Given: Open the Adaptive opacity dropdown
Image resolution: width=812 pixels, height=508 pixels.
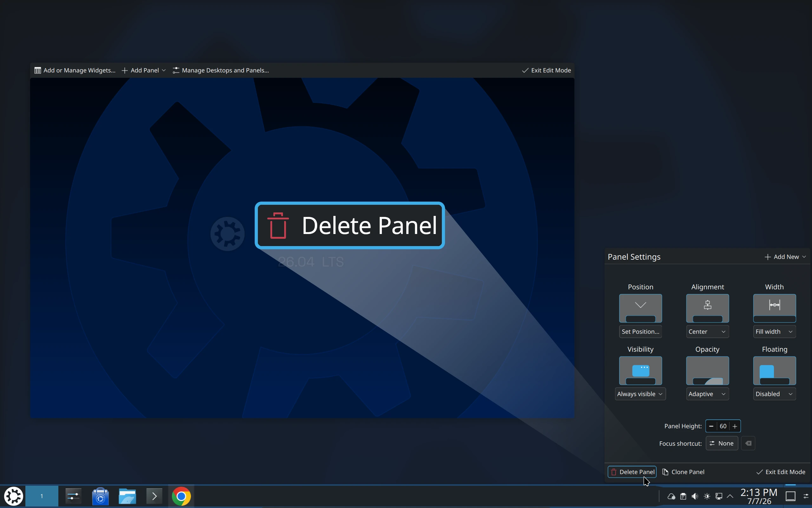Looking at the screenshot, I should point(707,394).
